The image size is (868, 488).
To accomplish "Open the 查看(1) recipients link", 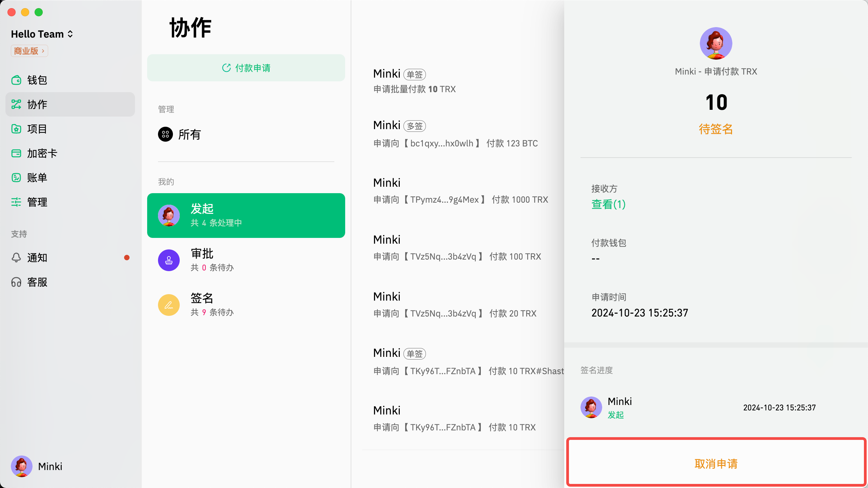I will point(608,204).
